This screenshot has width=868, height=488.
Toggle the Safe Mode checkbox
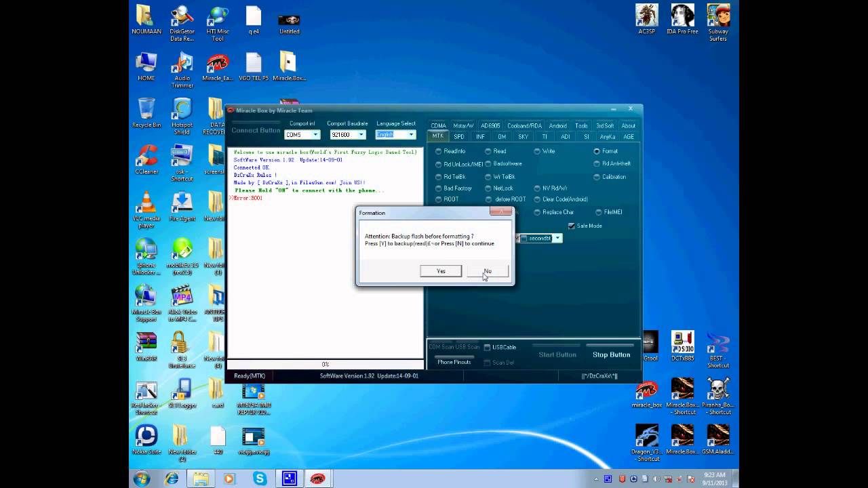coord(572,226)
